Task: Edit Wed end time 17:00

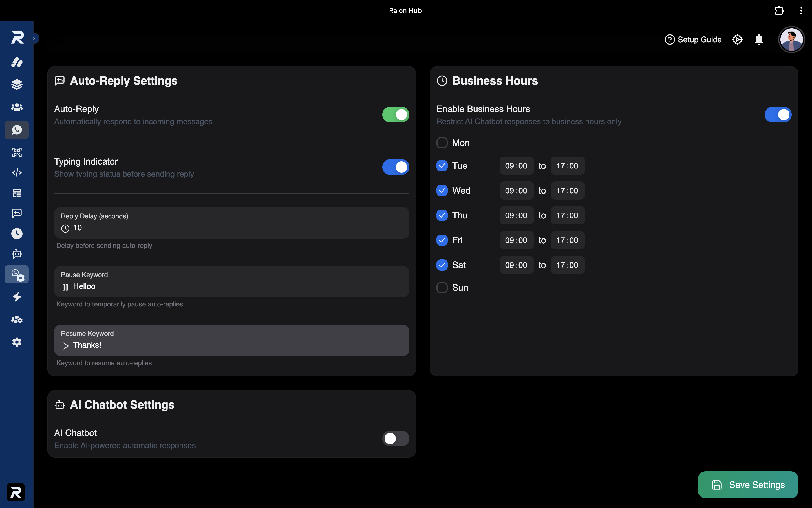Action: [x=567, y=190]
